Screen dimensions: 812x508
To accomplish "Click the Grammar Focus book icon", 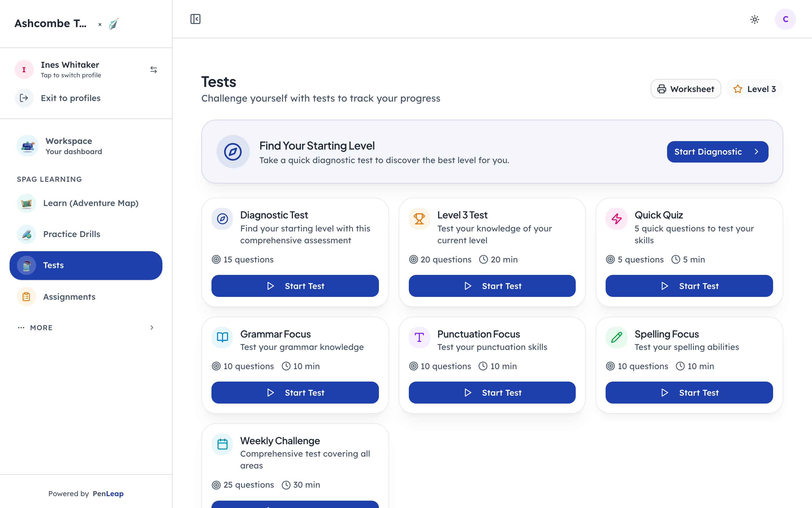I will (222, 337).
